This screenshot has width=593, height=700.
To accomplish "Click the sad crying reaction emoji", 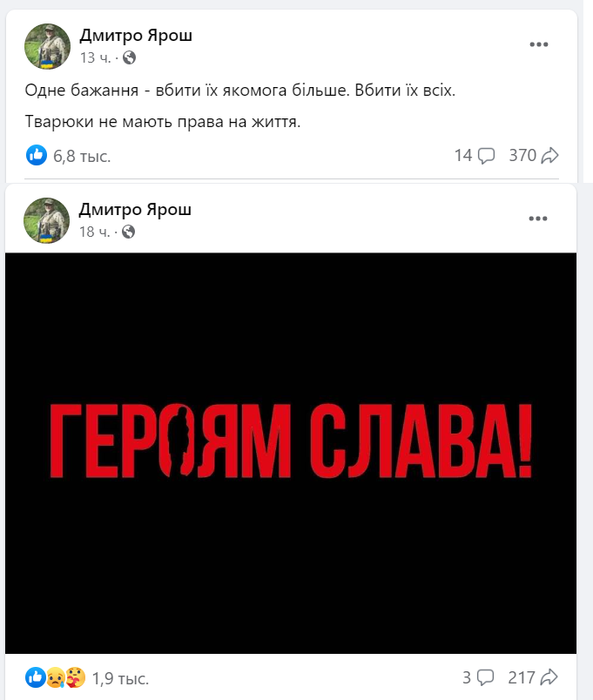I will 56,677.
